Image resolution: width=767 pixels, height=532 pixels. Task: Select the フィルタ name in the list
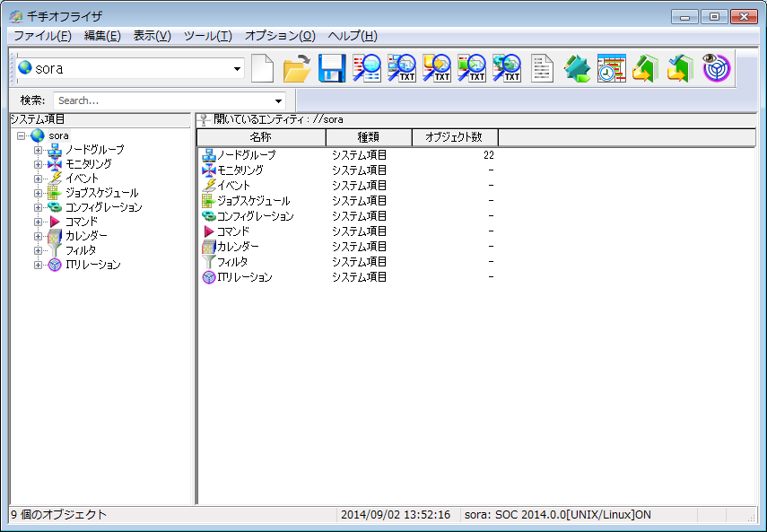(231, 262)
